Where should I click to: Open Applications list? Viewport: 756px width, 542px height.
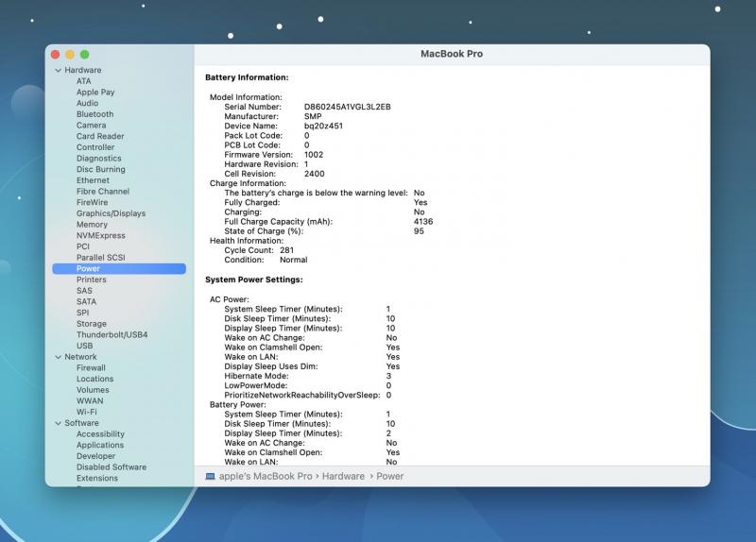(x=100, y=445)
